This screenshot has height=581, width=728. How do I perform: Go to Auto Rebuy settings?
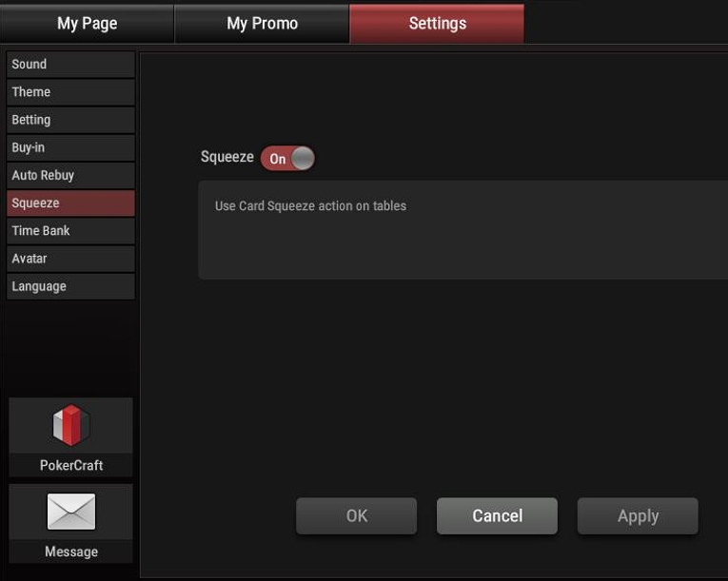pyautogui.click(x=70, y=175)
